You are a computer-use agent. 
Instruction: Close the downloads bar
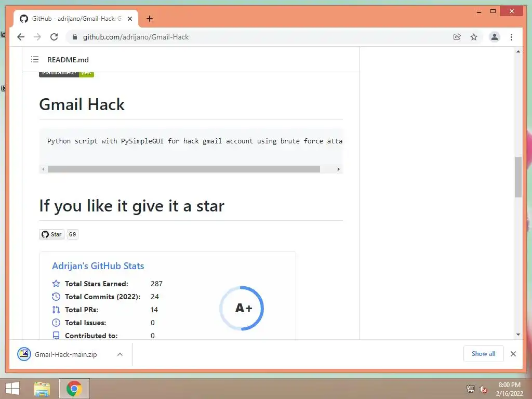[513, 354]
